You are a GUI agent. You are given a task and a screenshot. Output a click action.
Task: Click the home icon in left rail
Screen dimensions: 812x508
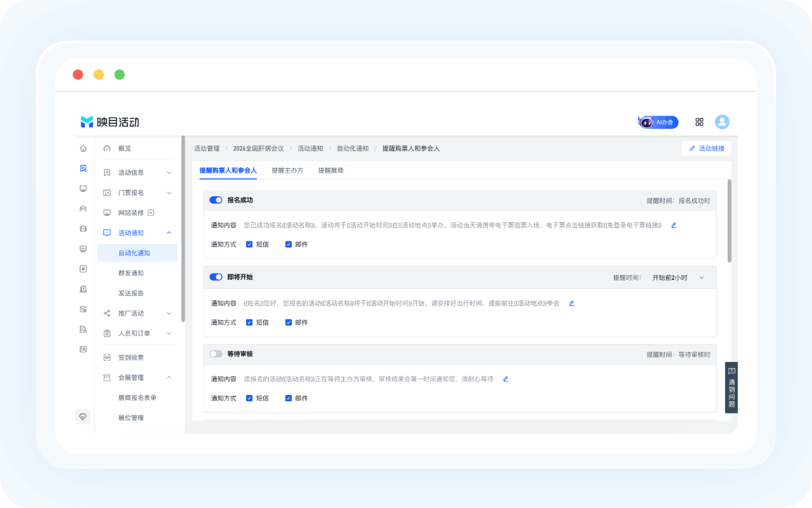tap(83, 149)
